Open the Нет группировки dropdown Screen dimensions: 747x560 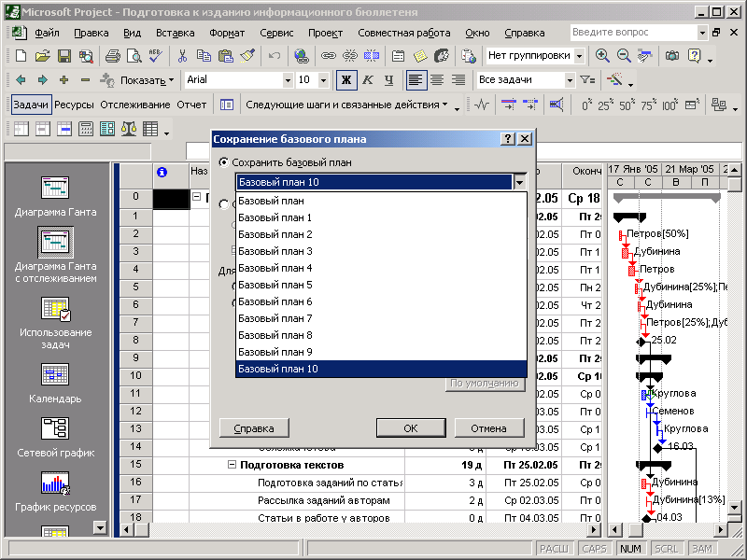pos(579,56)
